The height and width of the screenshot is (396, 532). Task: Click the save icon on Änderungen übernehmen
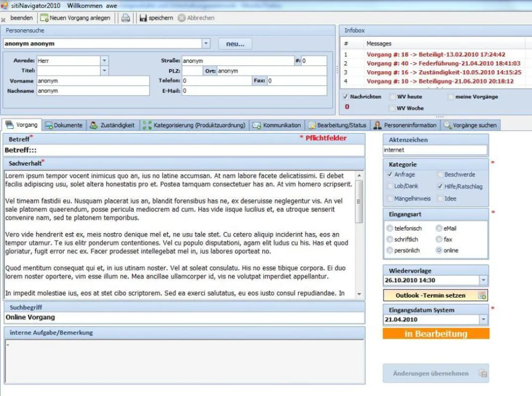(x=483, y=373)
